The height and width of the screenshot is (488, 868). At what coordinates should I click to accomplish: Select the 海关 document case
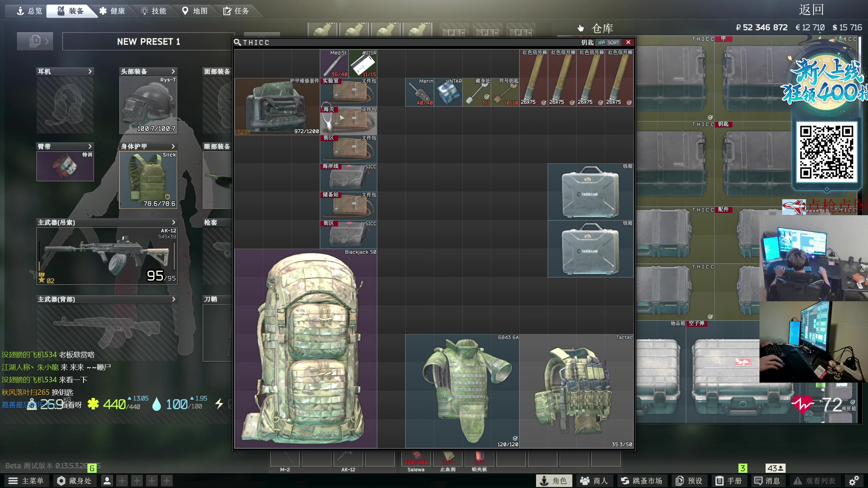(x=349, y=121)
